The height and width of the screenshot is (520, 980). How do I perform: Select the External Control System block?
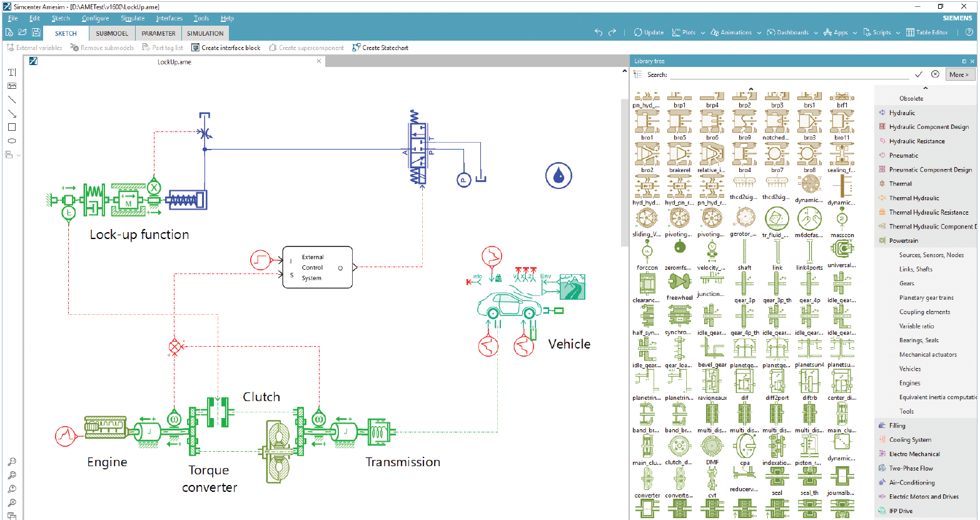tap(318, 267)
